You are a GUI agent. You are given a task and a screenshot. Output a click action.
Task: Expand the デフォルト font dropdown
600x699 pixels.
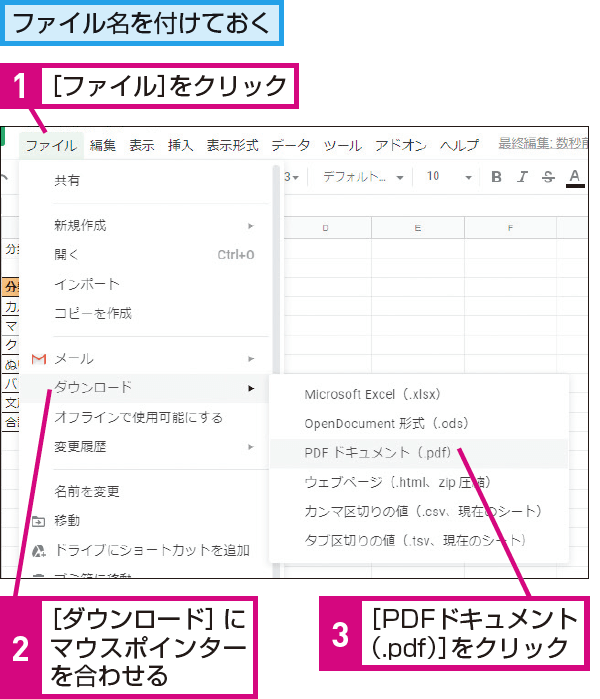[x=363, y=177]
